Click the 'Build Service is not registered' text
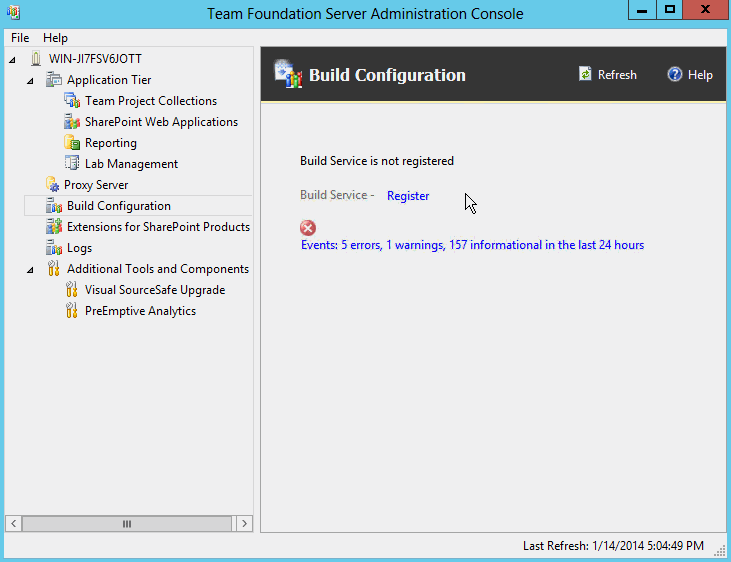Screen dimensions: 731x562 coord(377,161)
